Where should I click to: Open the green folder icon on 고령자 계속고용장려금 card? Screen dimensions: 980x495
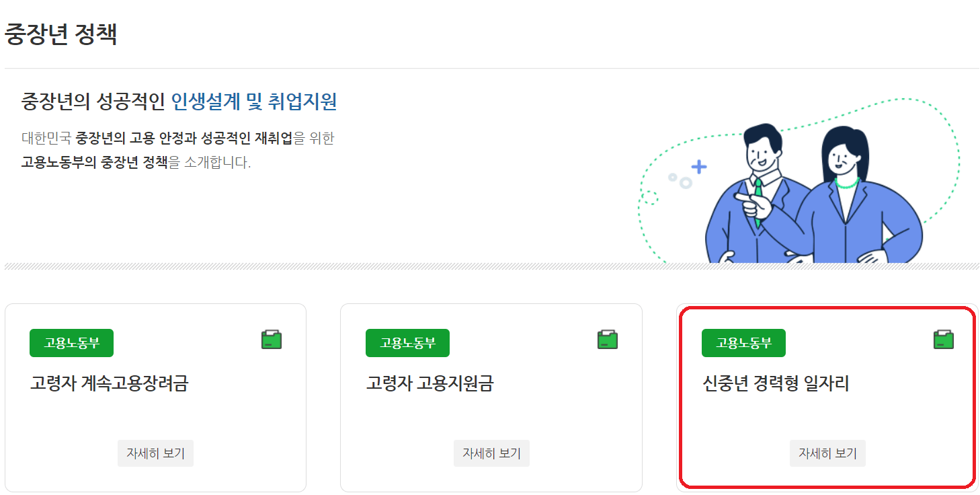pyautogui.click(x=272, y=340)
